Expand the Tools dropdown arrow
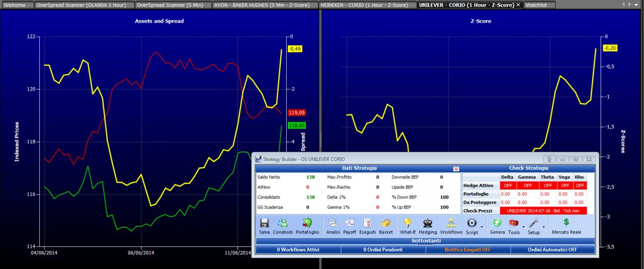 [523, 227]
